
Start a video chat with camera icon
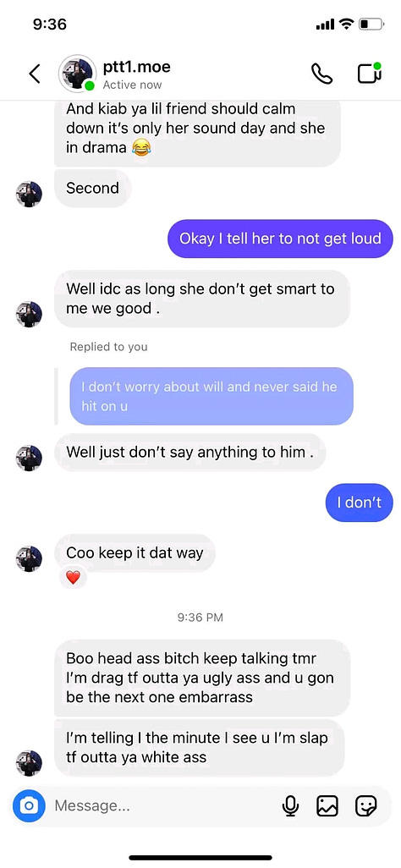370,73
